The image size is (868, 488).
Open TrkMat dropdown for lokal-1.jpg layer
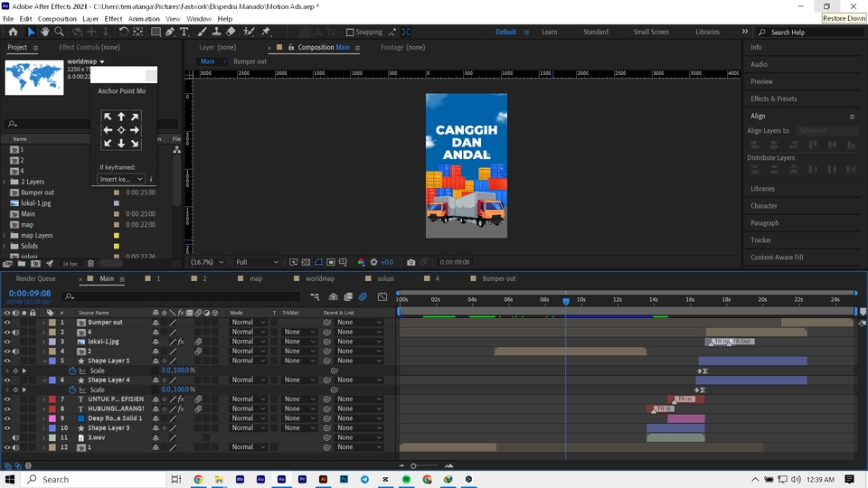[299, 342]
